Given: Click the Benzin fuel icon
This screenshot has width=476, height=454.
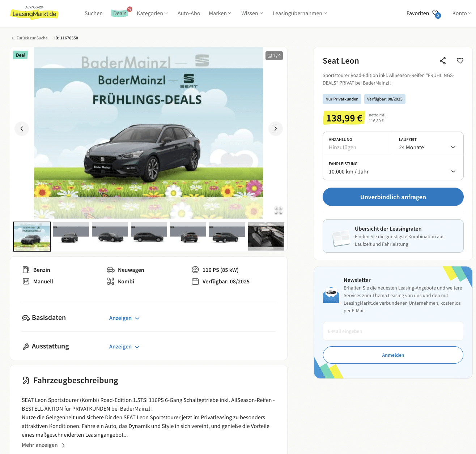Looking at the screenshot, I should click(26, 270).
